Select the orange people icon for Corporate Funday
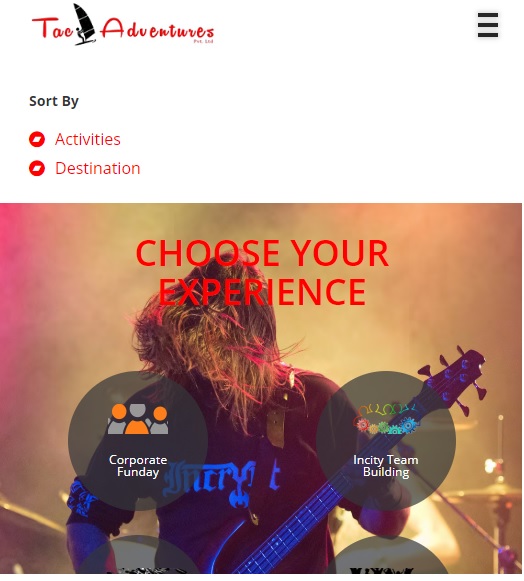Screen dimensions: 524x581 (138, 419)
